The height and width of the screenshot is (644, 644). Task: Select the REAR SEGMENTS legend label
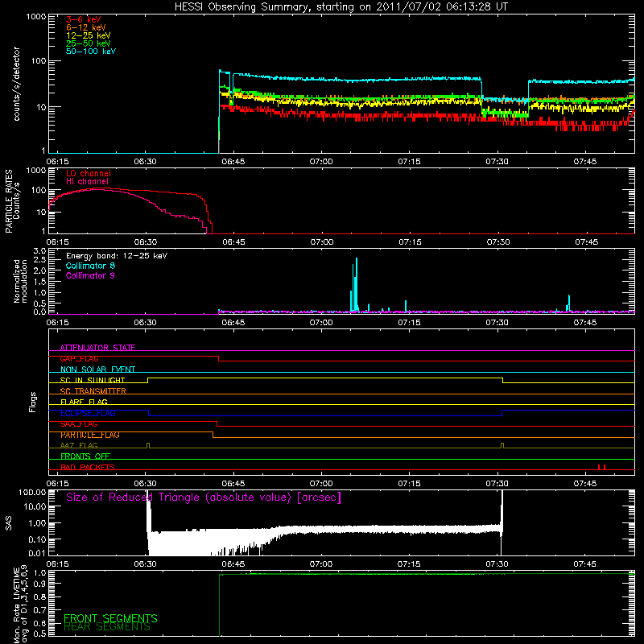[x=107, y=627]
